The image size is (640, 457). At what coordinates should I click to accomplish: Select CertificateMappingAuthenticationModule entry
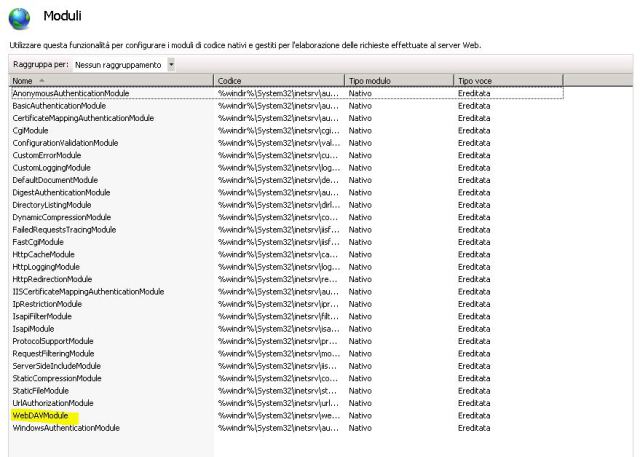83,118
